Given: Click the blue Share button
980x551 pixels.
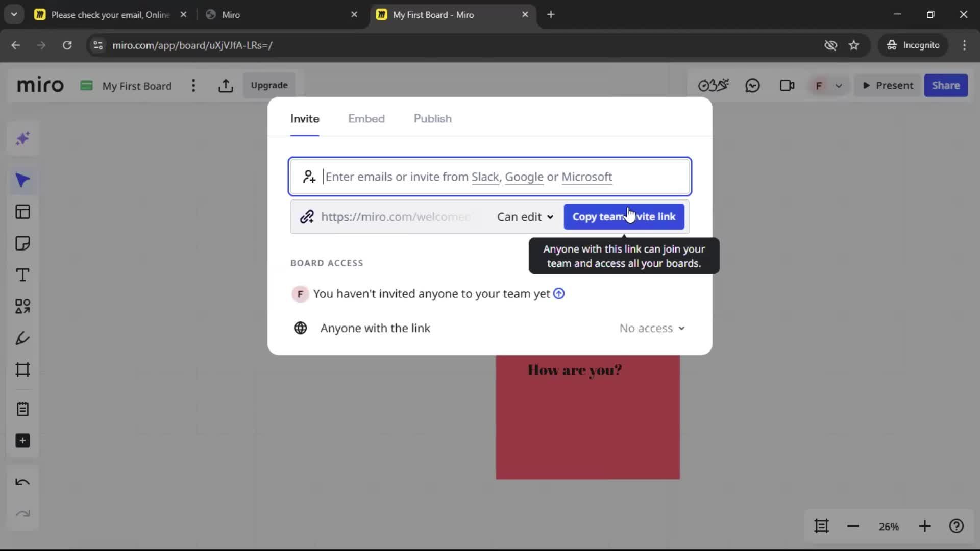Looking at the screenshot, I should click(x=946, y=85).
